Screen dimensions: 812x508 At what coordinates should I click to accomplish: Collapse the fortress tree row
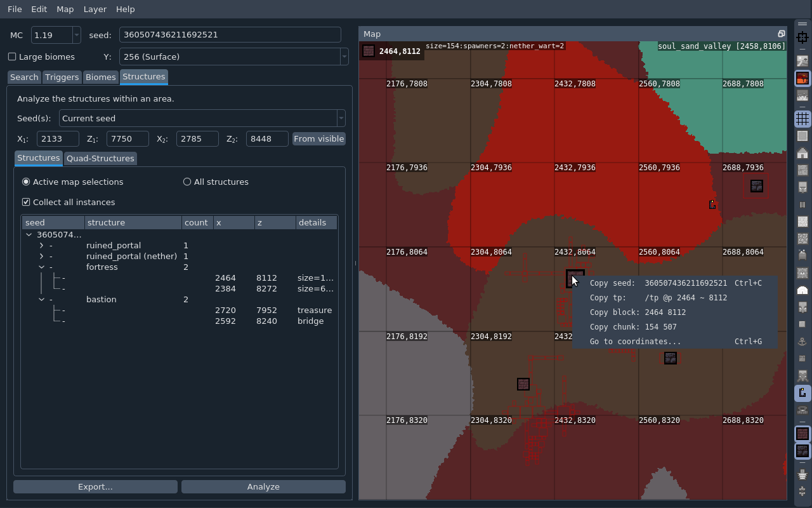click(41, 267)
